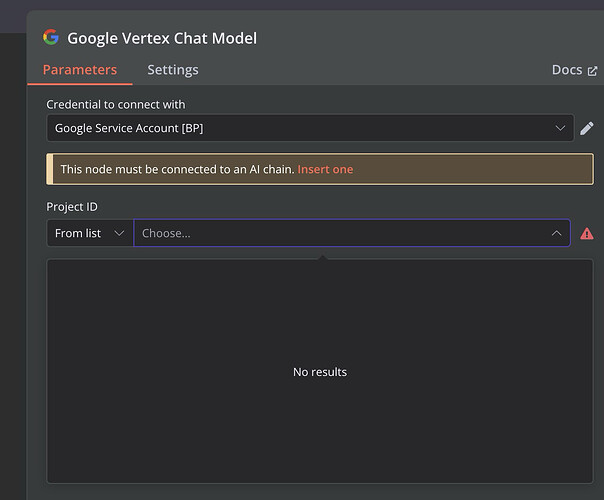Open the Docs external link icon
This screenshot has width=604, height=500.
(x=592, y=71)
